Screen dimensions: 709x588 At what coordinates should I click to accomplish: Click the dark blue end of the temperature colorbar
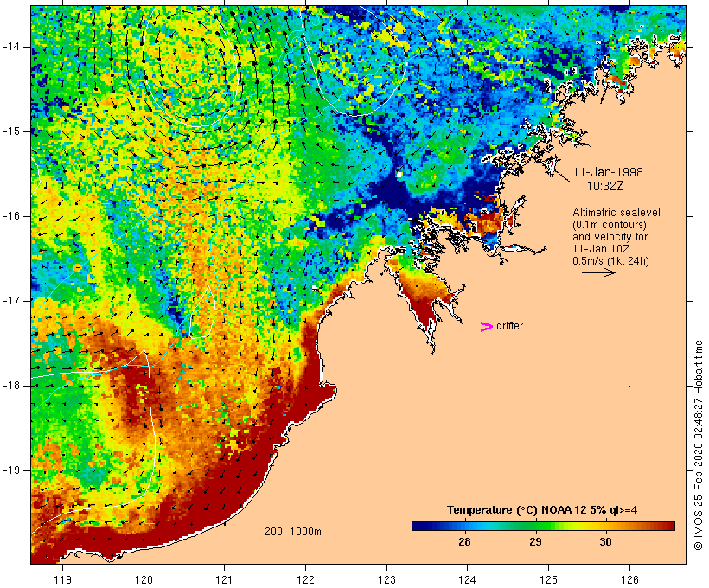click(418, 526)
